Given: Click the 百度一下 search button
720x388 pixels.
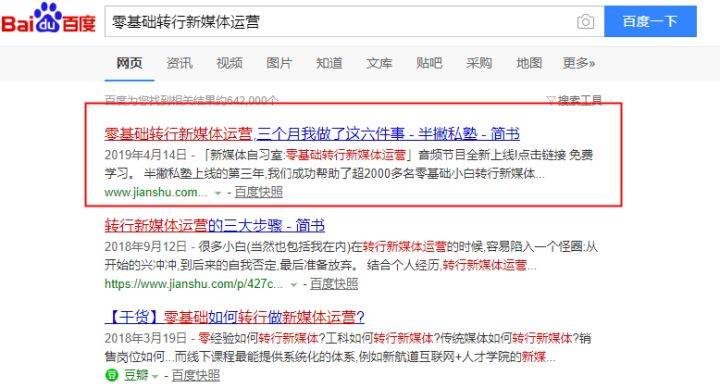Looking at the screenshot, I should click(650, 22).
